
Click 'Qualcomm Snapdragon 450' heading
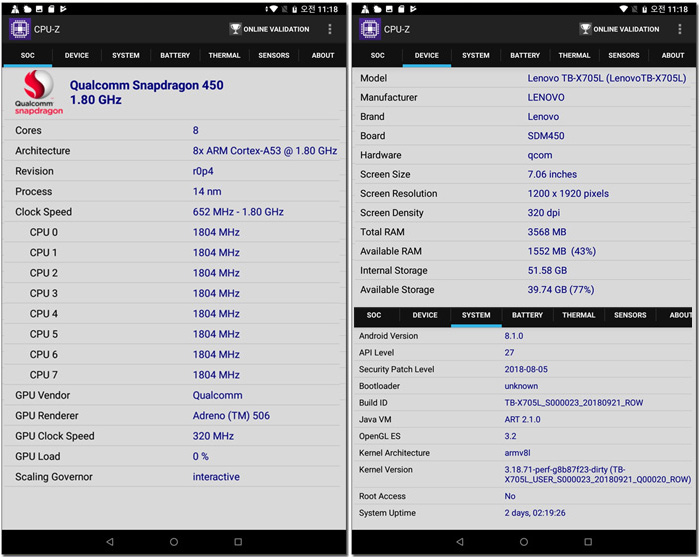point(146,85)
